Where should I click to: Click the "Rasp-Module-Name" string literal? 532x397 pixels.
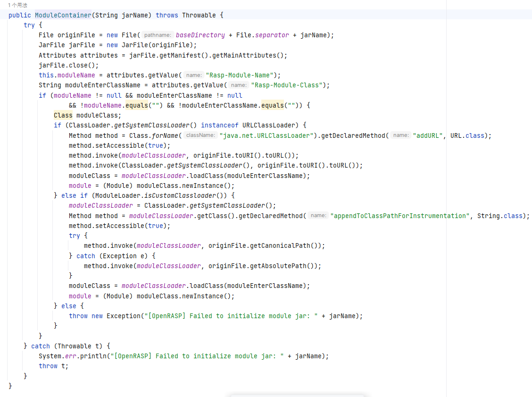coord(240,75)
